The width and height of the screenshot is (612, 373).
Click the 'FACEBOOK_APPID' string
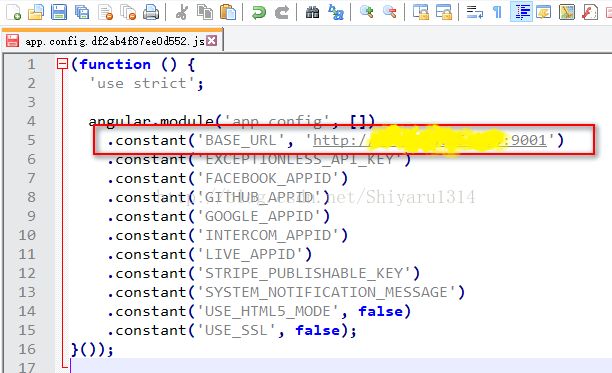click(x=268, y=178)
